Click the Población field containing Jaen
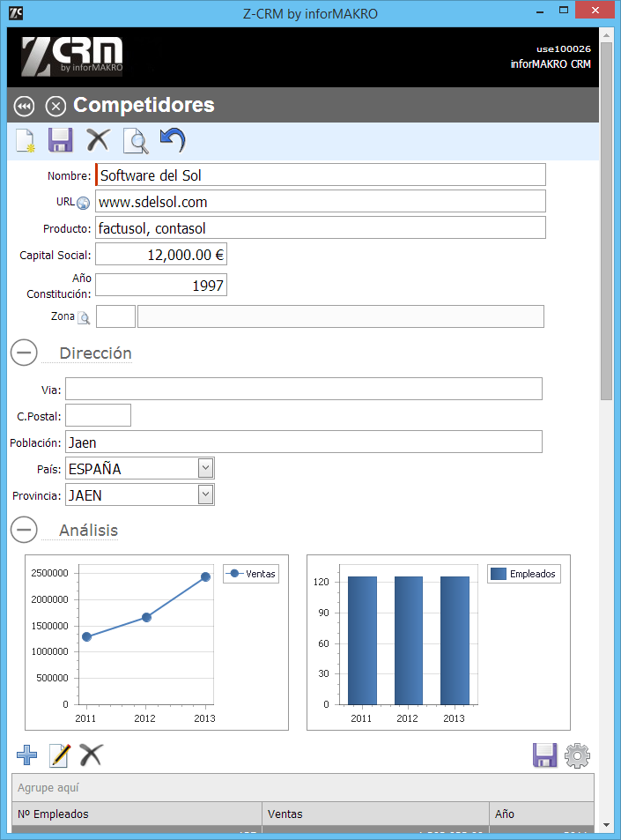Screen dimensions: 621x840 click(304, 442)
